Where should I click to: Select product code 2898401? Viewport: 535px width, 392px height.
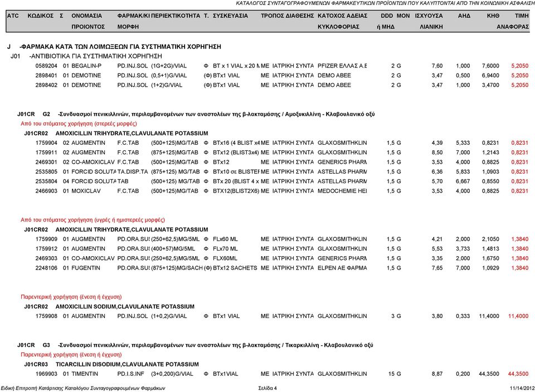point(46,75)
